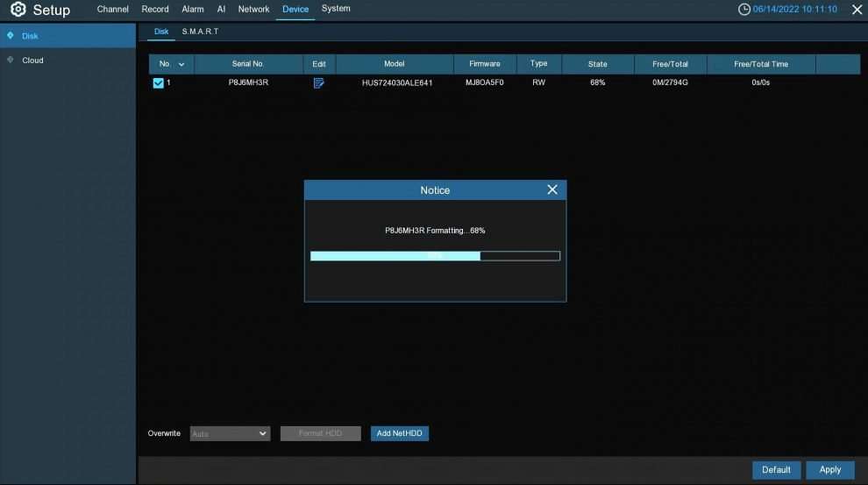Click the clock icon beside the date
The image size is (868, 485).
click(x=744, y=10)
